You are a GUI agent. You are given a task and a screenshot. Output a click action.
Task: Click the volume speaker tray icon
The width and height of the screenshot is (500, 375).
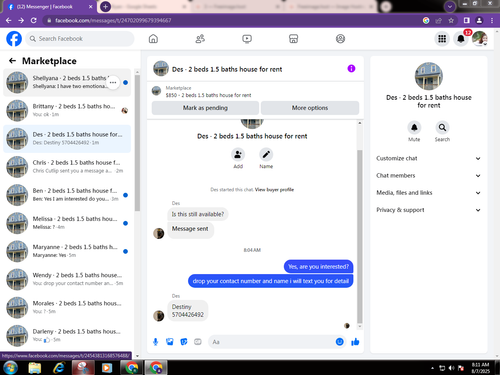click(x=452, y=368)
